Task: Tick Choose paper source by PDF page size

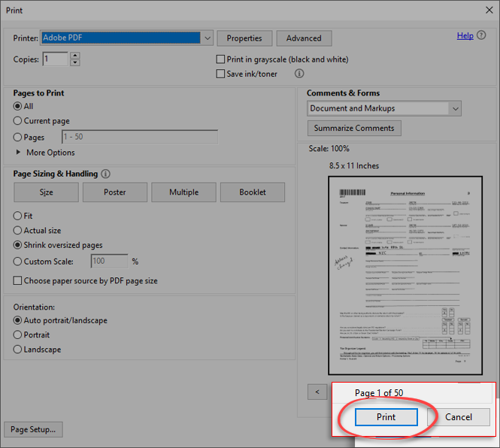Action: point(18,281)
